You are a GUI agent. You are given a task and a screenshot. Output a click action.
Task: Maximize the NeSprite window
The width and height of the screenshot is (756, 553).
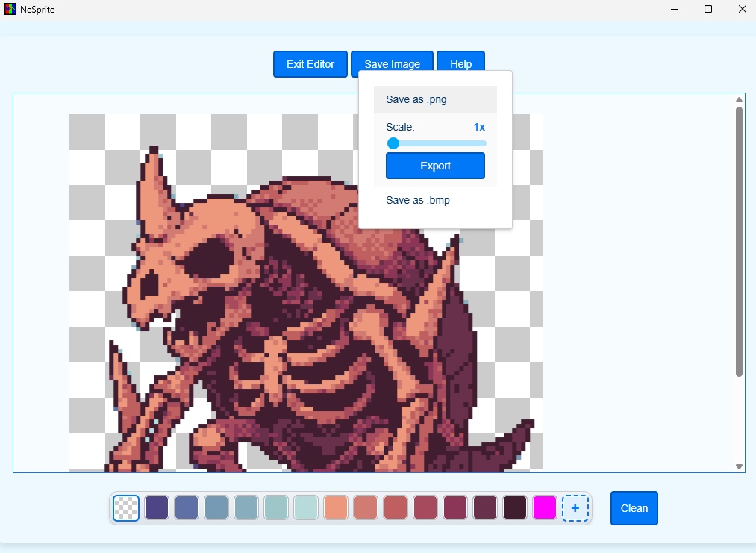point(708,9)
